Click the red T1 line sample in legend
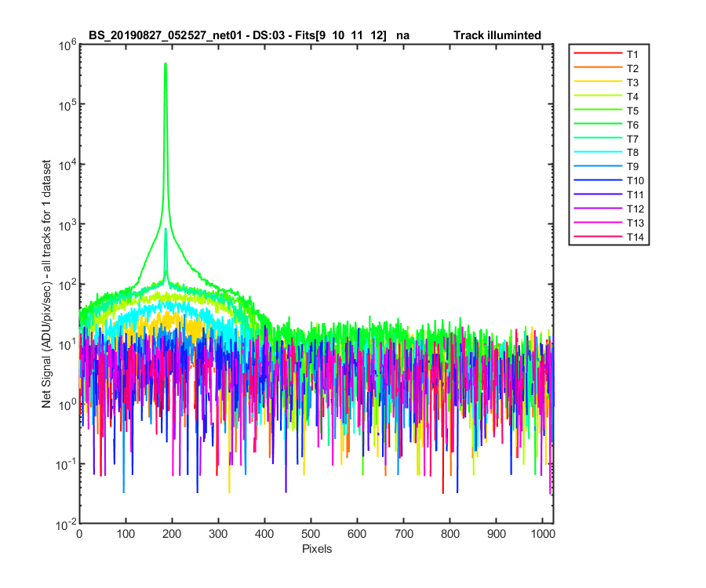706x588 pixels. point(598,53)
